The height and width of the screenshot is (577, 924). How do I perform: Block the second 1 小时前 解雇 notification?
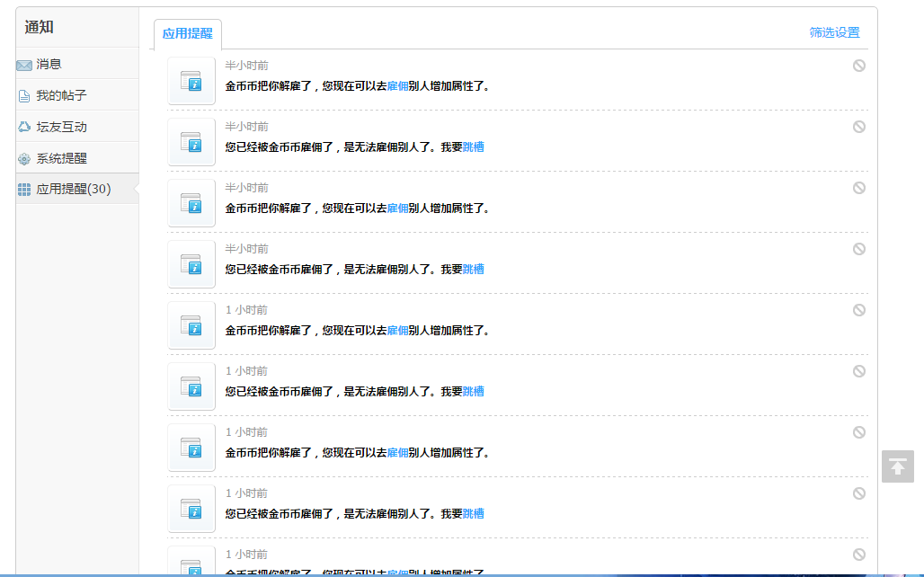pos(859,432)
